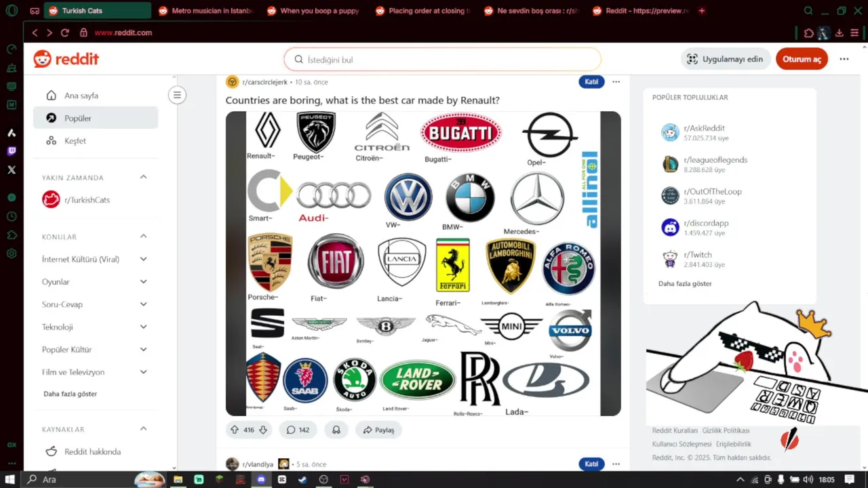Go back with browser back arrow
The height and width of the screenshot is (488, 868).
click(35, 33)
